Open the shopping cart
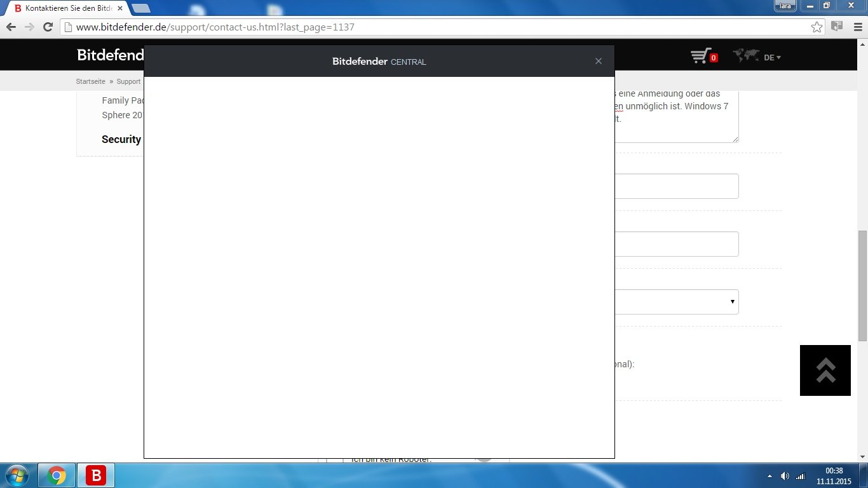The image size is (868, 488). [704, 57]
